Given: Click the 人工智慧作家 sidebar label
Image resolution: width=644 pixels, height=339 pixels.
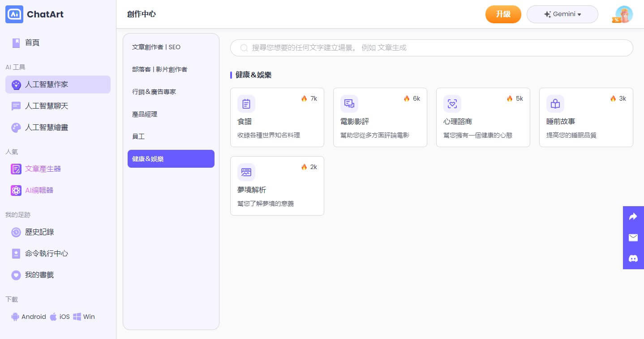Looking at the screenshot, I should [x=47, y=85].
